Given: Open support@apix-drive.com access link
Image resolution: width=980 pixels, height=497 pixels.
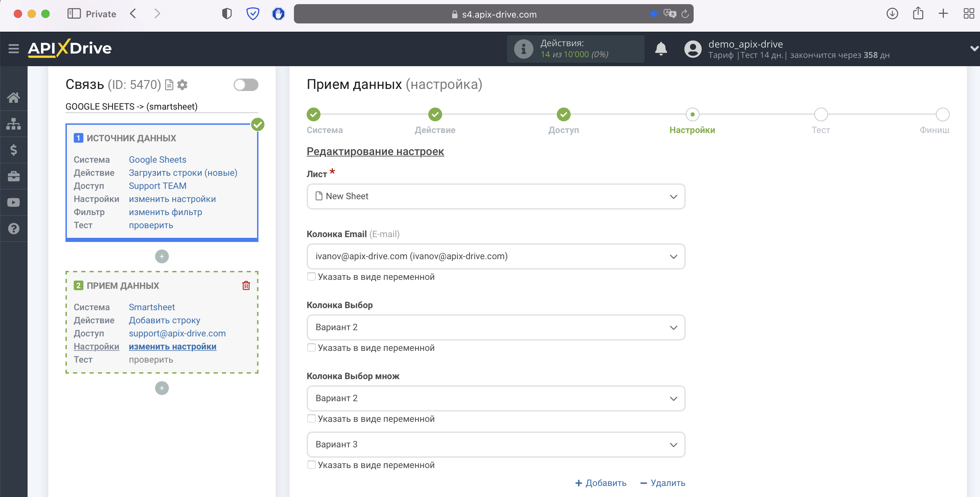Looking at the screenshot, I should (177, 333).
